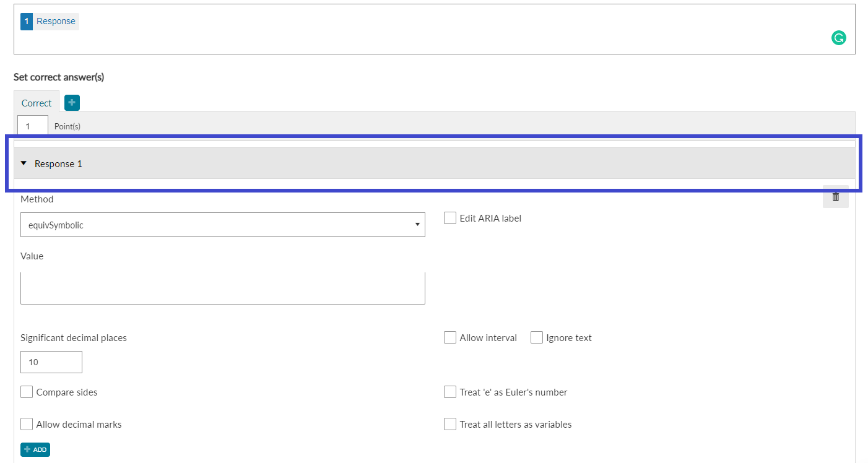Tick Treat 'e' as Euler's number

[x=450, y=392]
